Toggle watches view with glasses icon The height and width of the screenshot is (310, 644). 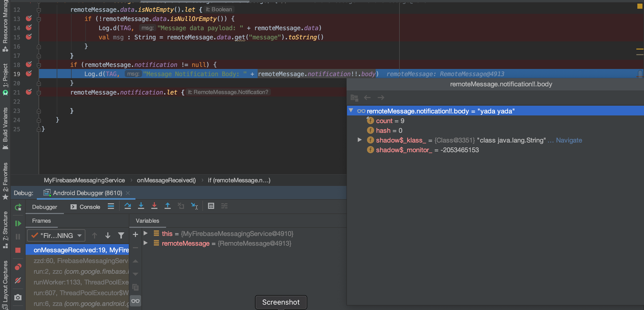135,301
